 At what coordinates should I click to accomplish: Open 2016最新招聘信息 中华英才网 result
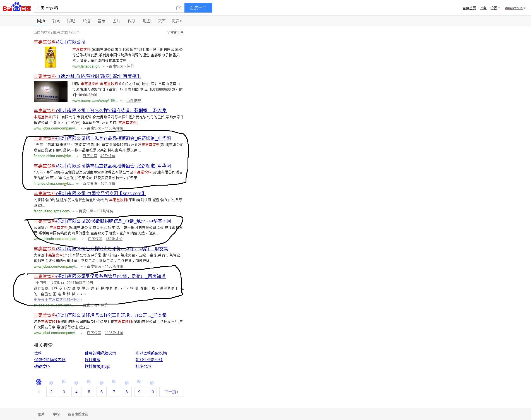coord(102,221)
